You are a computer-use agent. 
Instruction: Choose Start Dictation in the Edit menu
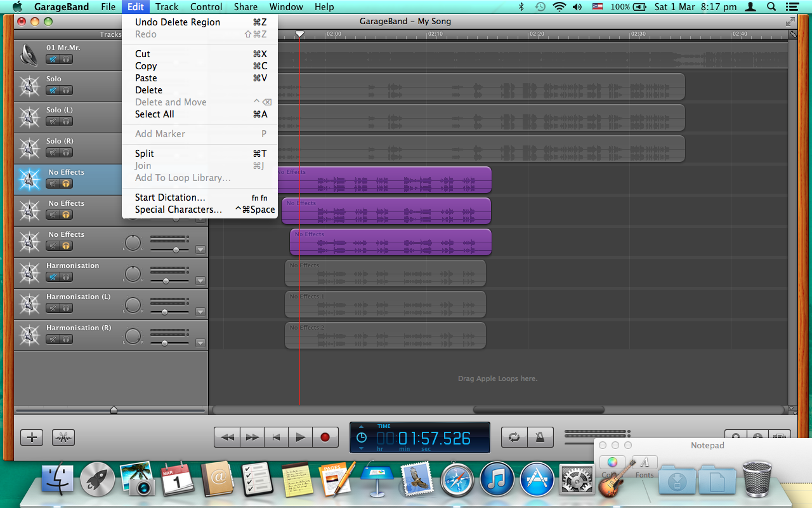(x=201, y=197)
